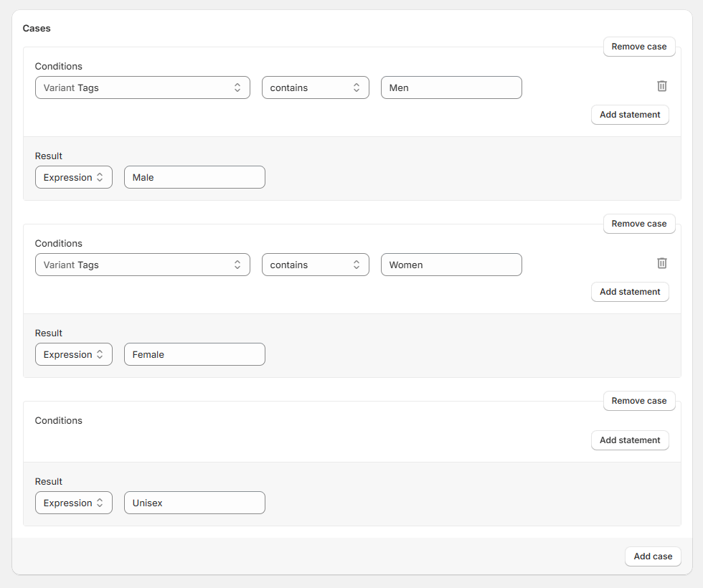Delete the Women condition using its trash icon
The width and height of the screenshot is (703, 588).
pos(661,263)
